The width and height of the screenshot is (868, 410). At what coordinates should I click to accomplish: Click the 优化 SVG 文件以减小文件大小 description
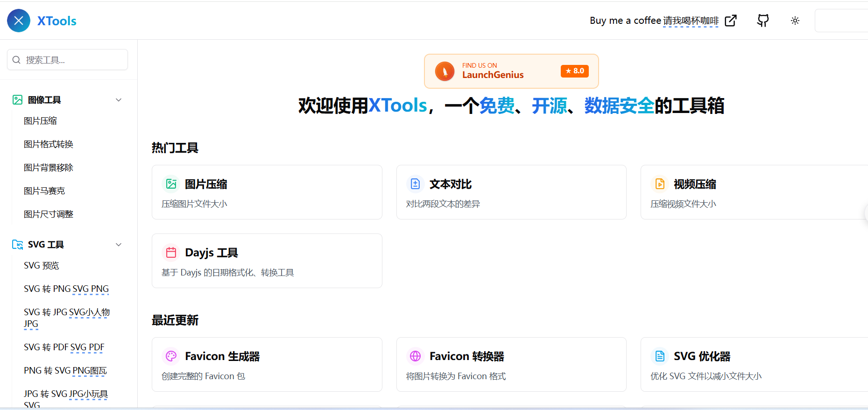pyautogui.click(x=706, y=376)
